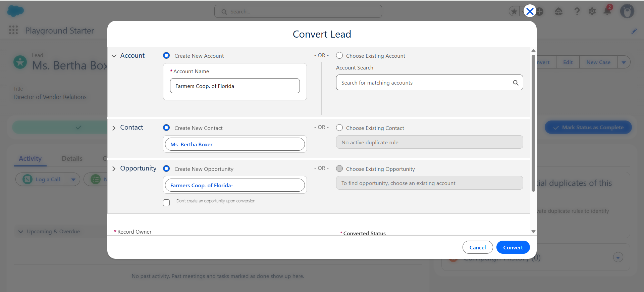
Task: Click the completed path stage checkmark
Action: (x=78, y=128)
